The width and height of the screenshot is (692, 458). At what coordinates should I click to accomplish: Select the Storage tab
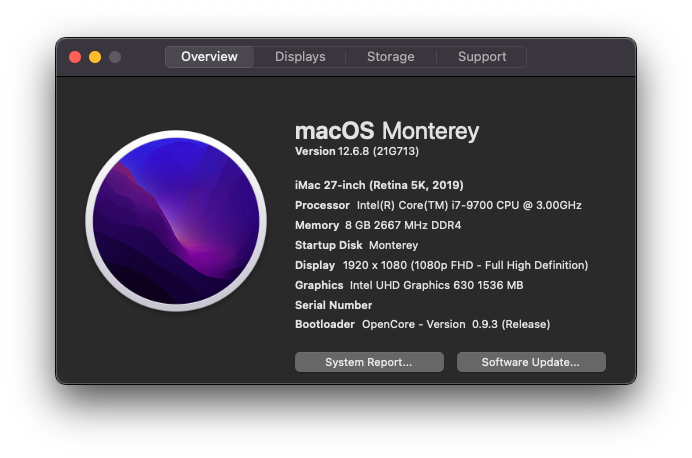click(391, 56)
